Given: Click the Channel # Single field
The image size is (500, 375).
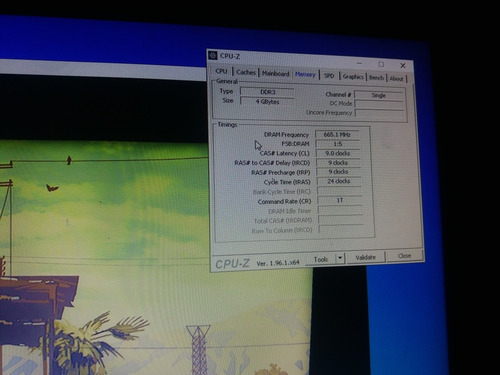Looking at the screenshot, I should coord(379,95).
